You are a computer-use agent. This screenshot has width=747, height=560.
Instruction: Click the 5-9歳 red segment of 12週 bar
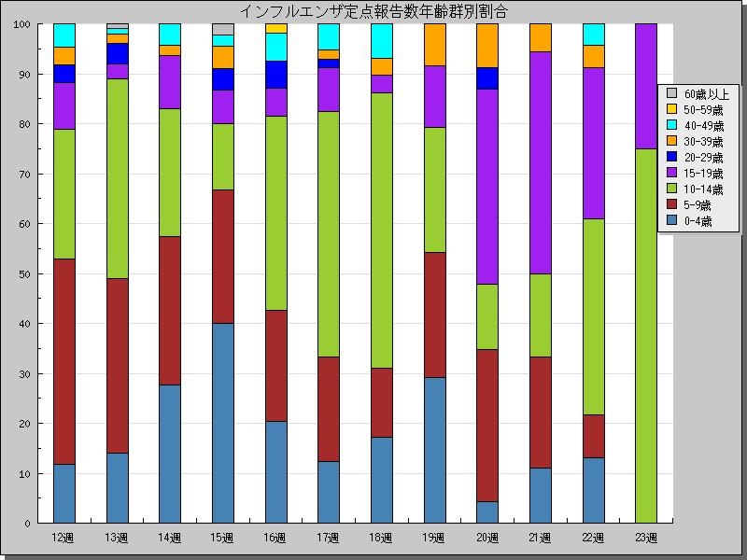64,361
